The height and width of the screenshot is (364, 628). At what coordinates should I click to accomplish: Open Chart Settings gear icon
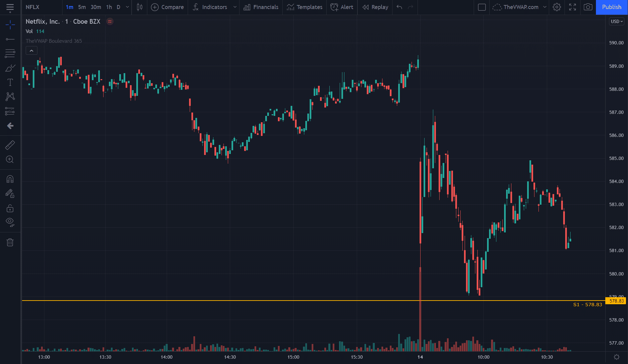557,7
